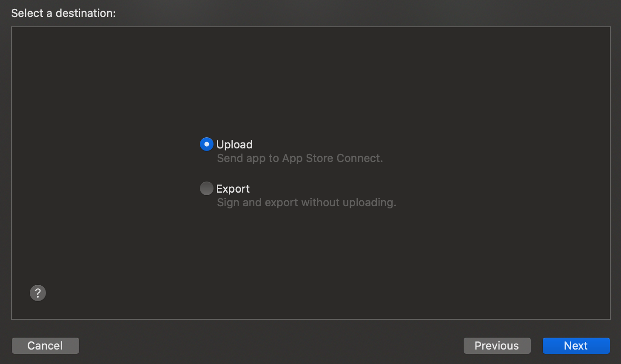Click the "Select a destination:" heading
The image size is (621, 364).
point(63,13)
